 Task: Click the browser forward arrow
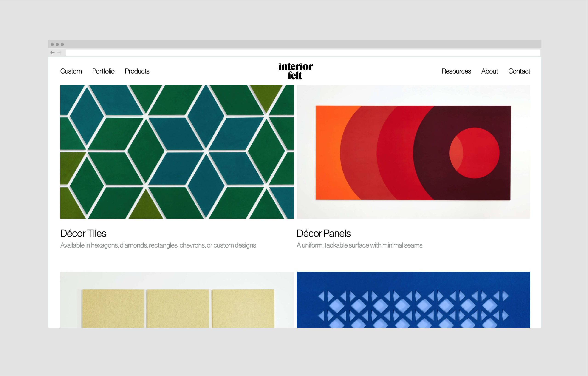tap(59, 53)
